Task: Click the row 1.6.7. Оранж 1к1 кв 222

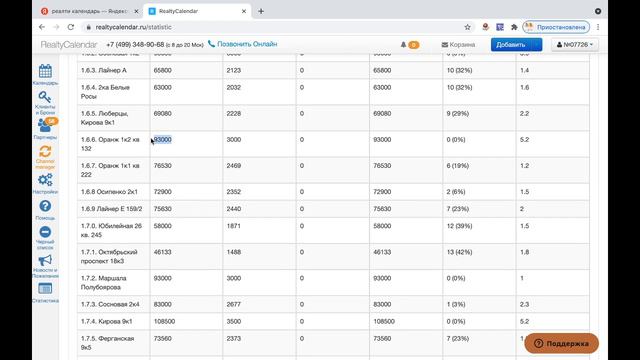Action: click(x=333, y=170)
